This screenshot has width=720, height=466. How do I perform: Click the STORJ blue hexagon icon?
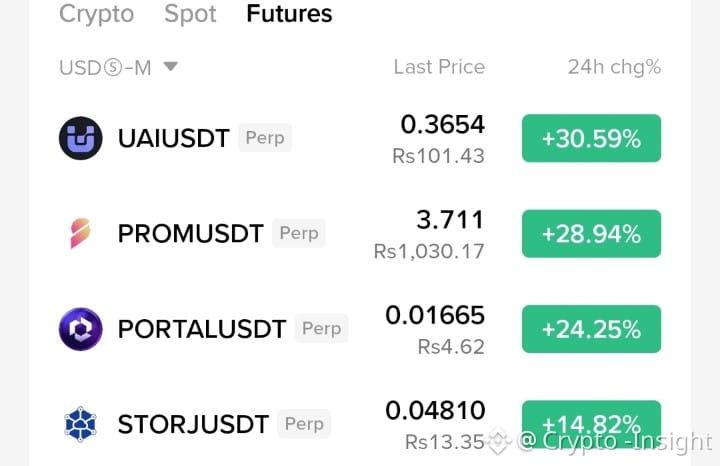point(80,424)
